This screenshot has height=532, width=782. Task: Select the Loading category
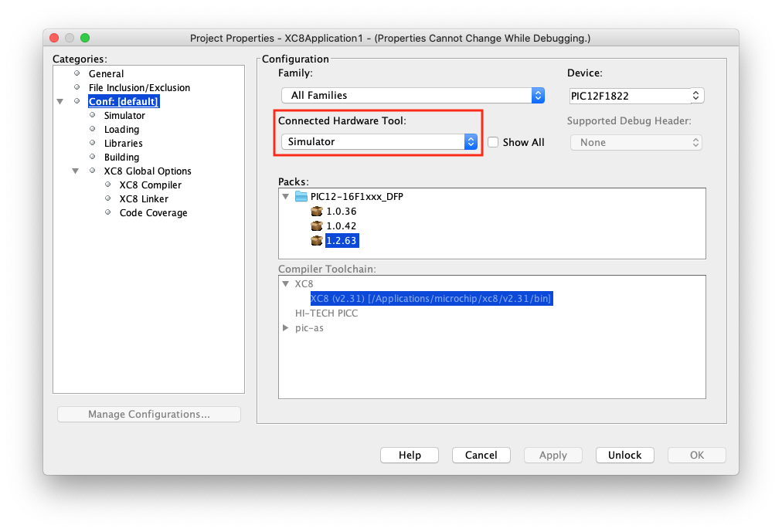[121, 130]
